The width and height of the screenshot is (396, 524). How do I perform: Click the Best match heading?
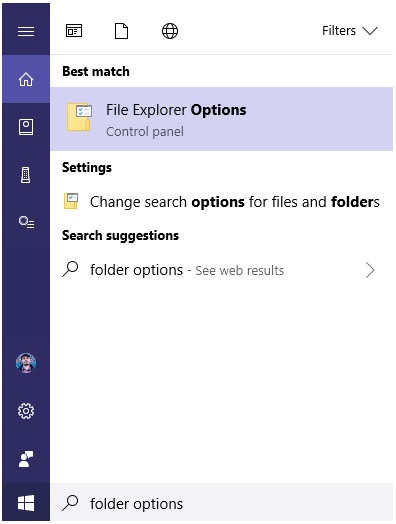(x=96, y=72)
